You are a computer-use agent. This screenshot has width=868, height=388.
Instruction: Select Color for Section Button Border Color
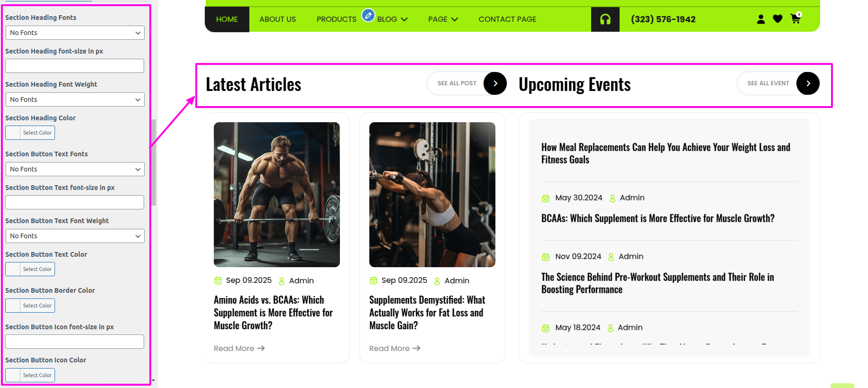[30, 306]
